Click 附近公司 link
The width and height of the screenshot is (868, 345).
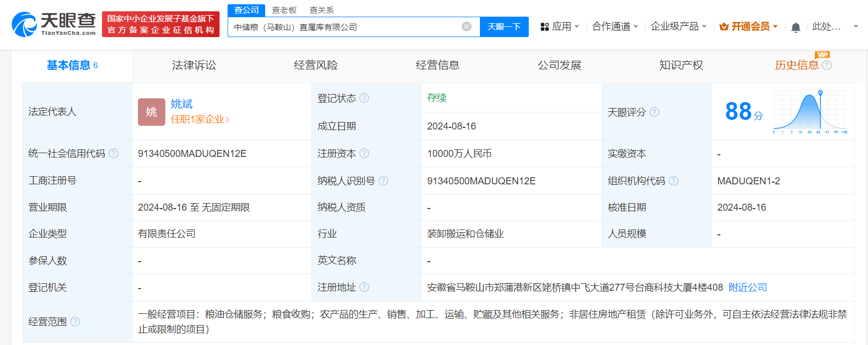point(748,287)
